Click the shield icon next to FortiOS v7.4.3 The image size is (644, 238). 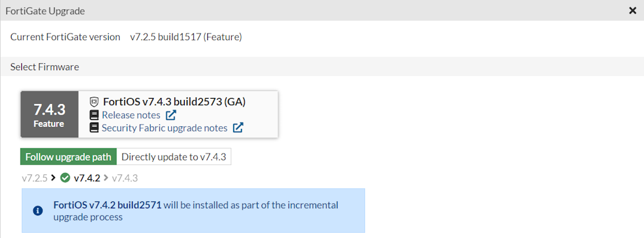(94, 101)
